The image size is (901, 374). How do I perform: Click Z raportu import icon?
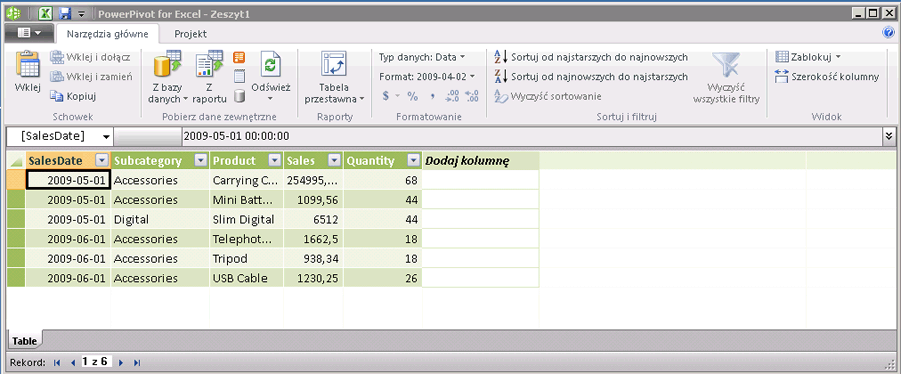tap(209, 78)
